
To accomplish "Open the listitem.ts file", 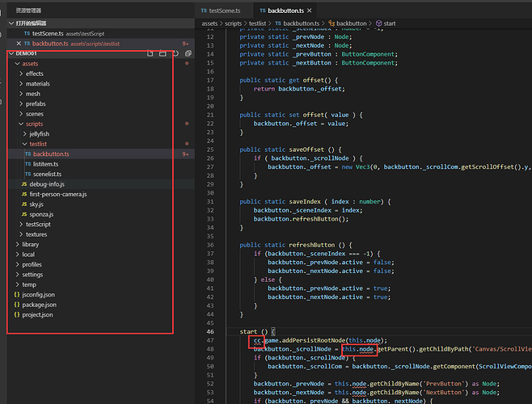I will tap(46, 164).
